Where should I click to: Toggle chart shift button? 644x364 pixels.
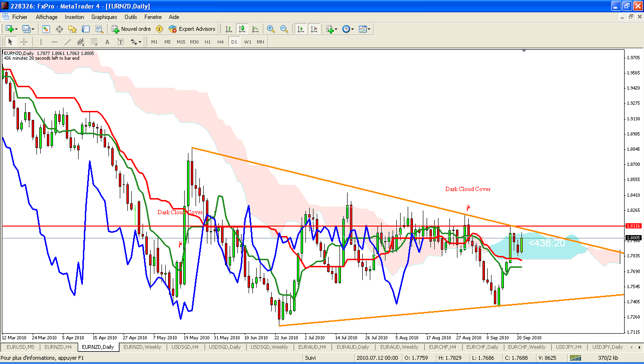coord(314,29)
